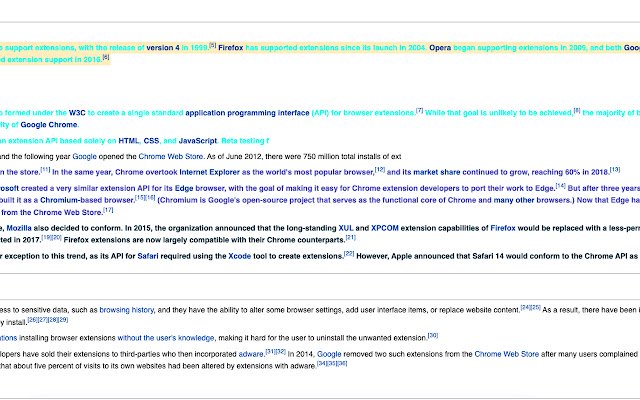Follow the Mozilla link
Image resolution: width=640 pixels, height=400 pixels.
pos(19,228)
